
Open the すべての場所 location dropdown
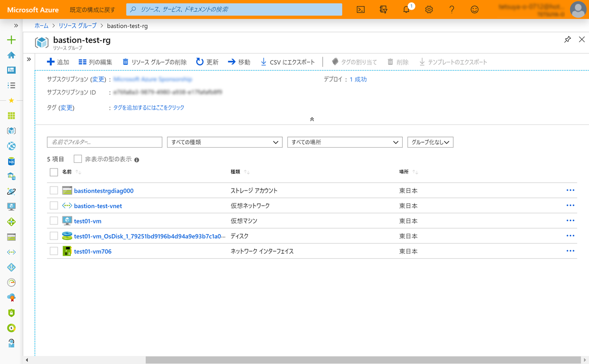(345, 142)
